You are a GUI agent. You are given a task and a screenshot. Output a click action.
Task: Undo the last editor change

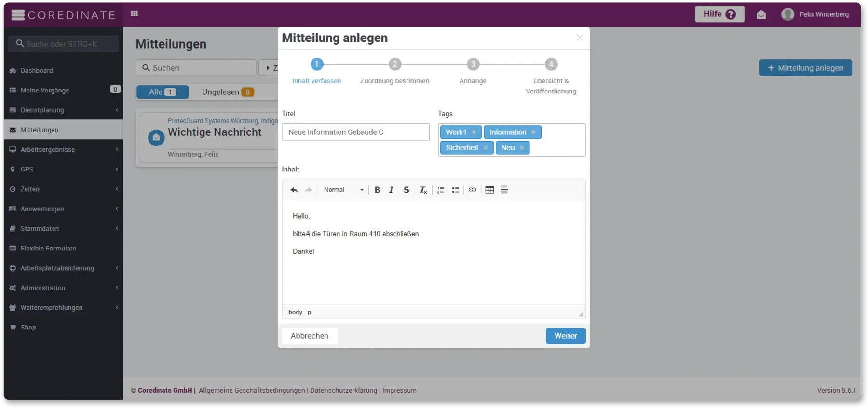294,190
